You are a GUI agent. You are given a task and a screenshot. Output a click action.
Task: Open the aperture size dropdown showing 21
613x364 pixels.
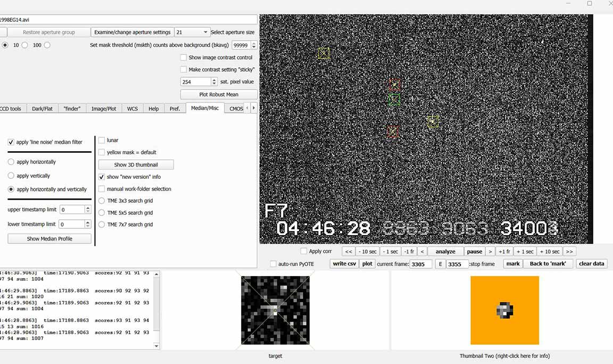tap(192, 32)
